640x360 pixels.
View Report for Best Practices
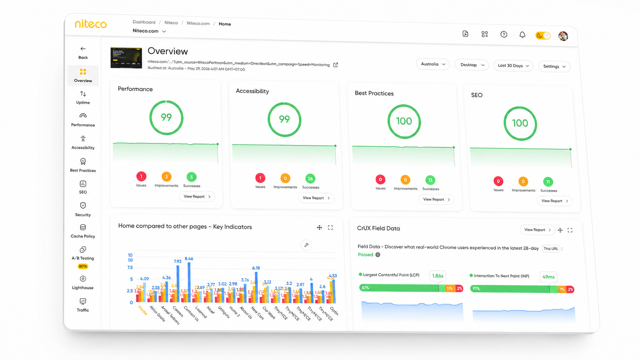[436, 200]
